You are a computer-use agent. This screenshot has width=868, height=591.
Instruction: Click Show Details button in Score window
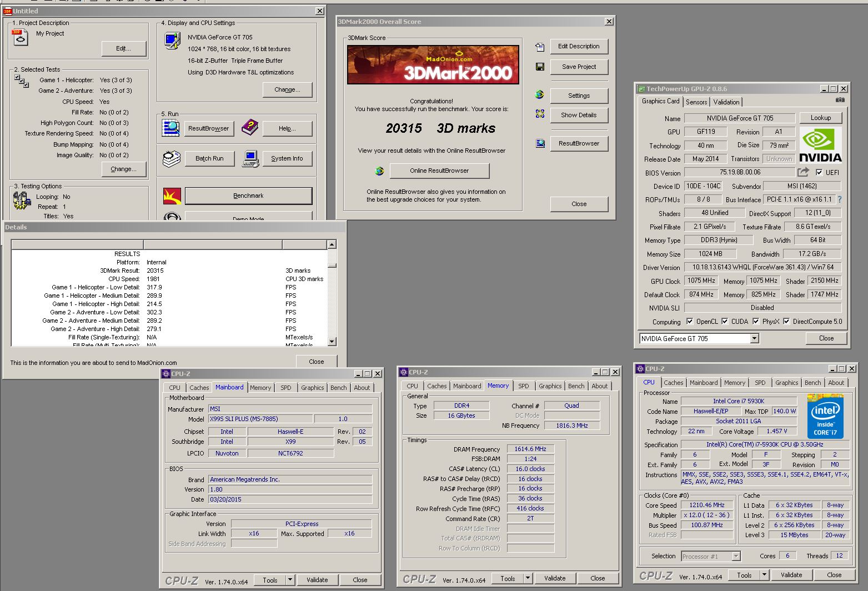tap(579, 115)
